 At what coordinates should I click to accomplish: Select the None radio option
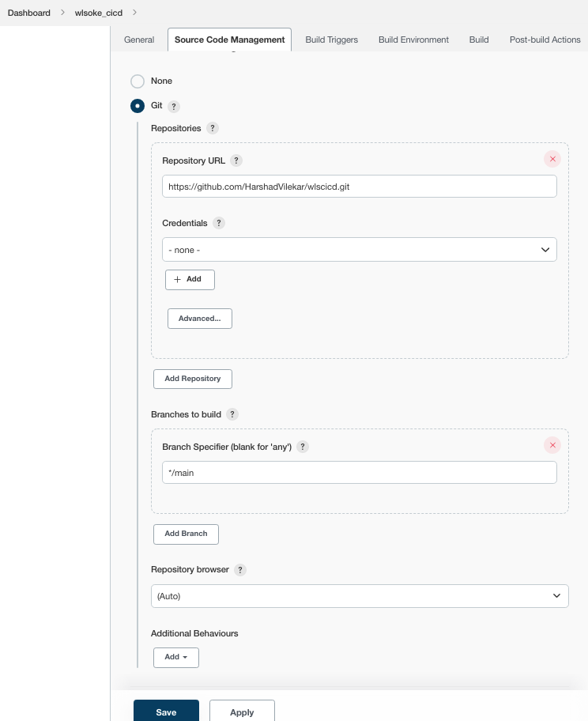pyautogui.click(x=138, y=81)
